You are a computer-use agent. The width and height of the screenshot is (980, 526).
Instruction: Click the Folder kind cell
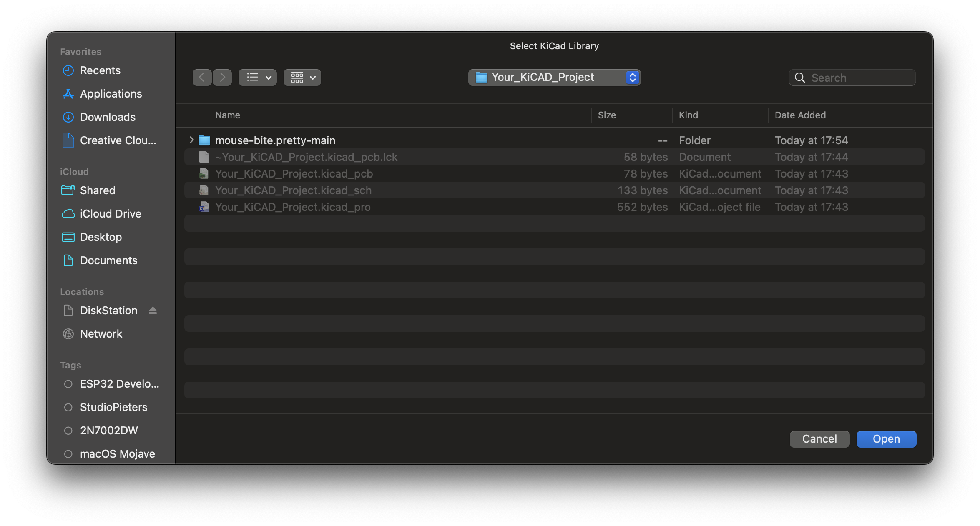pyautogui.click(x=695, y=140)
